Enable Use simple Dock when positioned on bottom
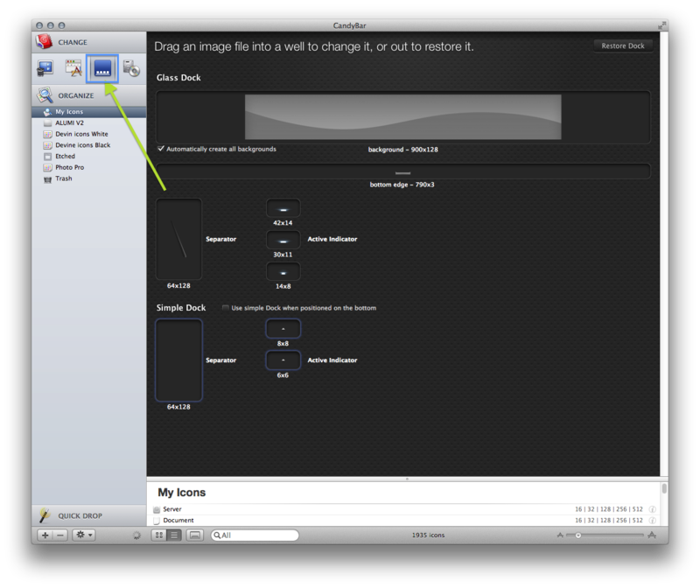 point(226,308)
